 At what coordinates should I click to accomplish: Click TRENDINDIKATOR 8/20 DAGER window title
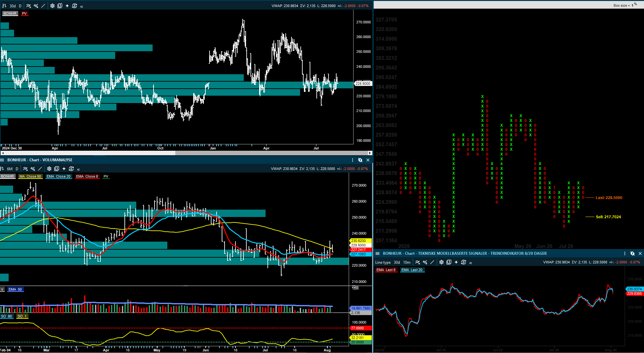point(465,253)
